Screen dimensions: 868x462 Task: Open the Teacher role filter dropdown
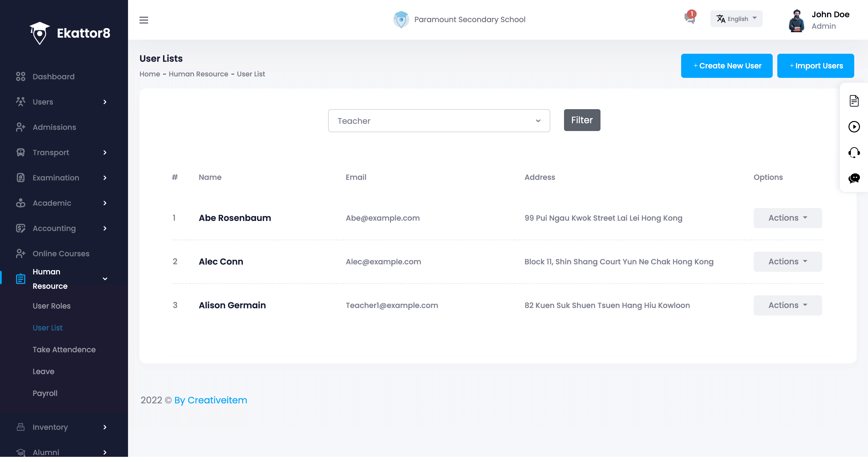click(x=439, y=120)
